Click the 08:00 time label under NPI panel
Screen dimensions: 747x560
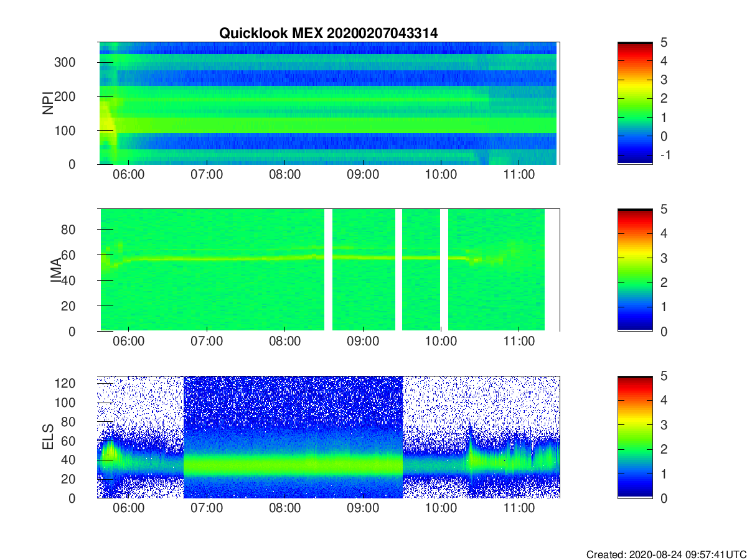[x=284, y=175]
